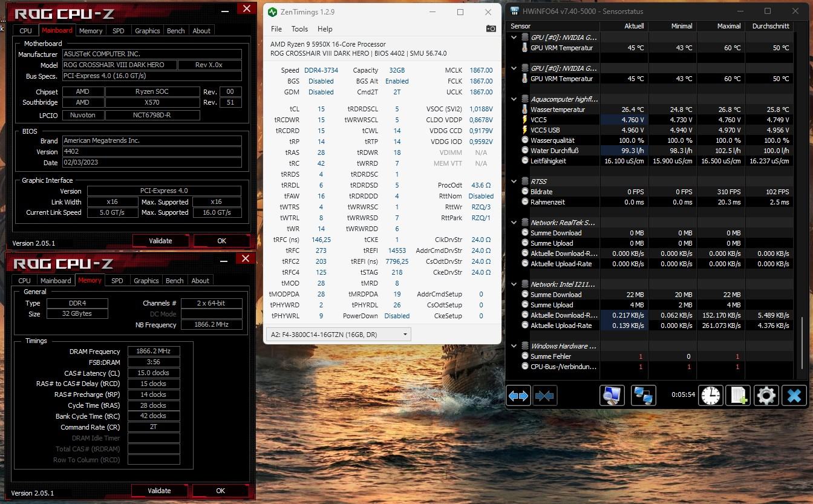Click the sensor icon beside CPU-Bus-/Verbindun...
This screenshot has height=504, width=813.
click(524, 367)
